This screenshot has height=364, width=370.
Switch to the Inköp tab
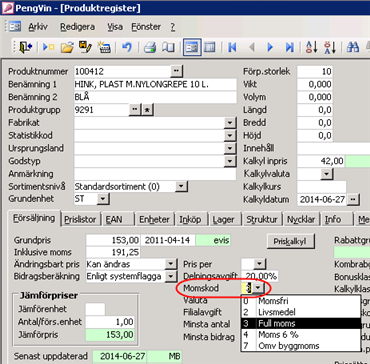[190, 220]
